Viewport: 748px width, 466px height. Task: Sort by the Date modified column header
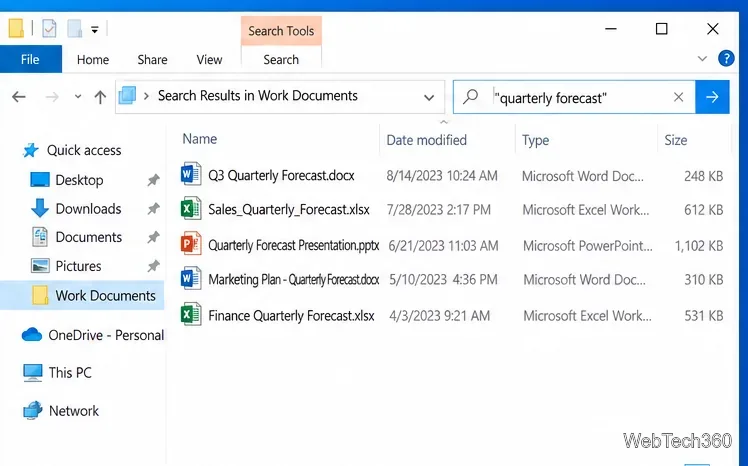coord(426,140)
